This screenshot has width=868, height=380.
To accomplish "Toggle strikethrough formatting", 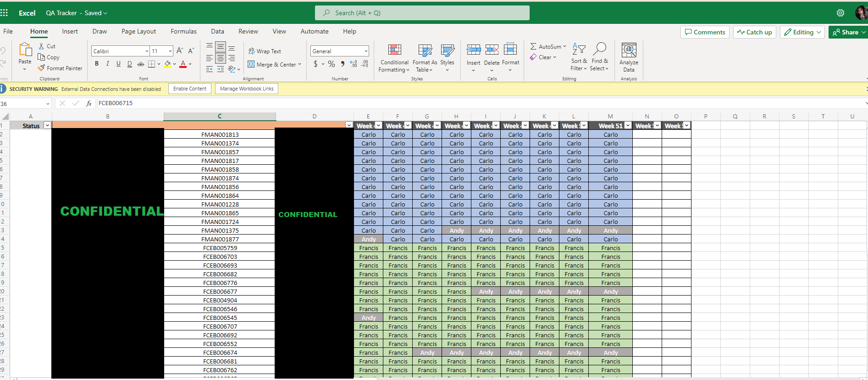I will [x=141, y=64].
